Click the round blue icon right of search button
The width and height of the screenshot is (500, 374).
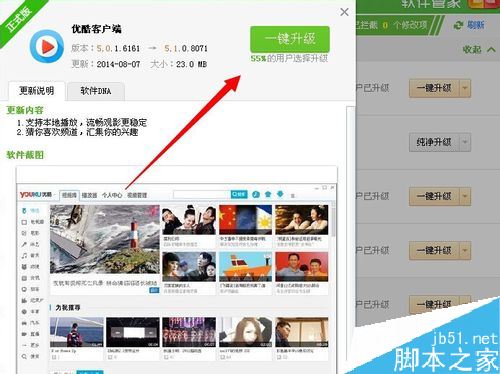256,194
